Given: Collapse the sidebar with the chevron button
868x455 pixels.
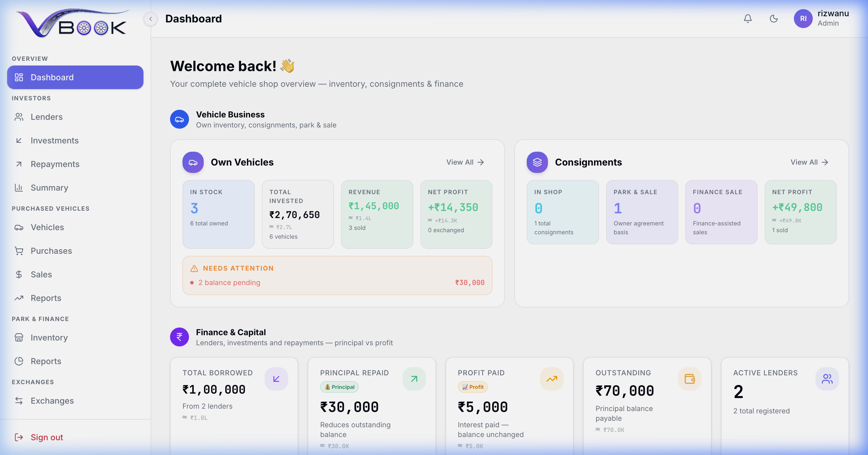Looking at the screenshot, I should [x=151, y=19].
